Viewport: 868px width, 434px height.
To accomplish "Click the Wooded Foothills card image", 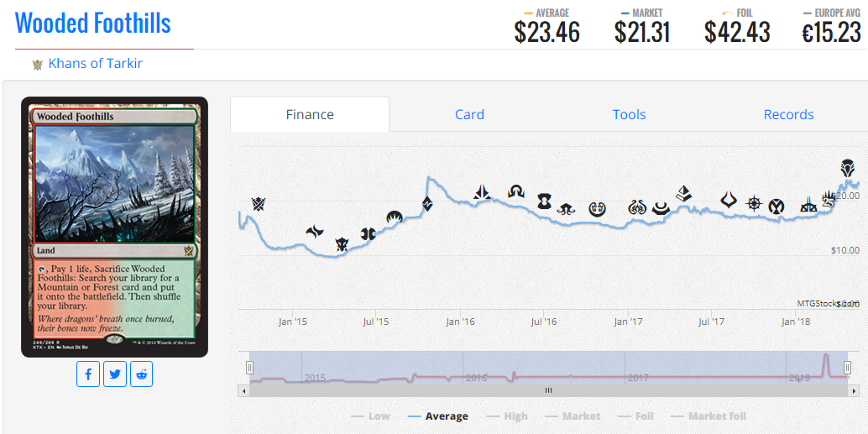I will pos(115,227).
